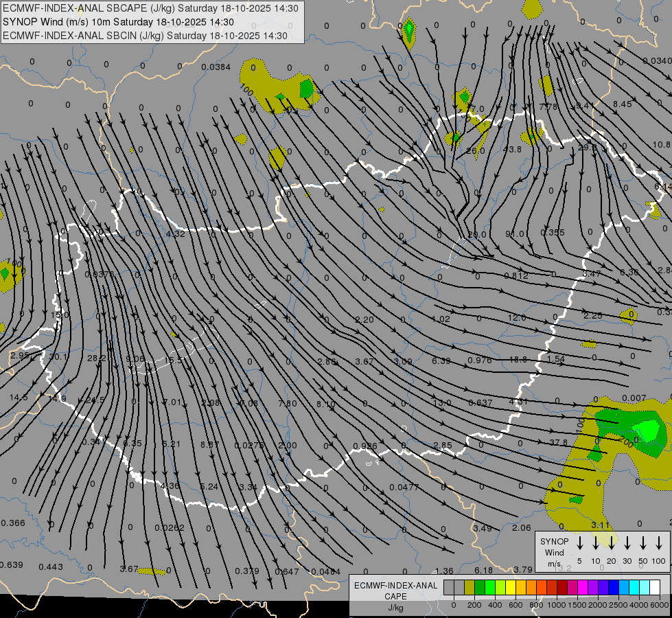Click the SYNOP Wind 10m title line
The width and height of the screenshot is (672, 618).
coord(118,22)
